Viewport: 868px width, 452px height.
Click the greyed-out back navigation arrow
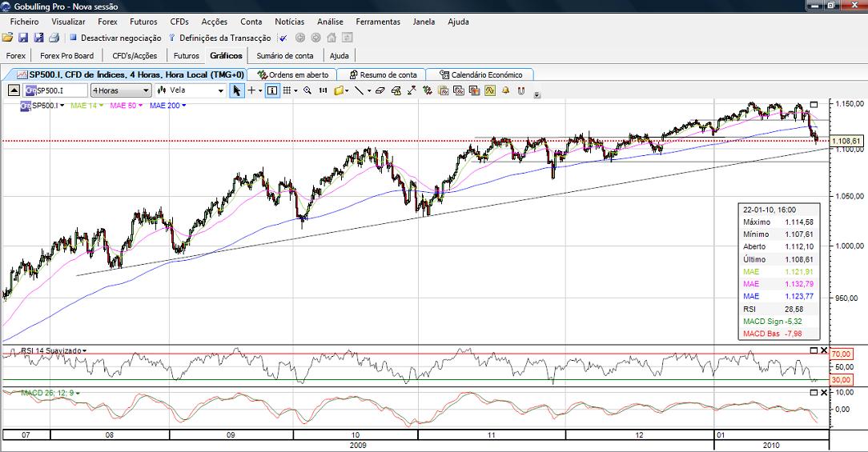coord(300,38)
